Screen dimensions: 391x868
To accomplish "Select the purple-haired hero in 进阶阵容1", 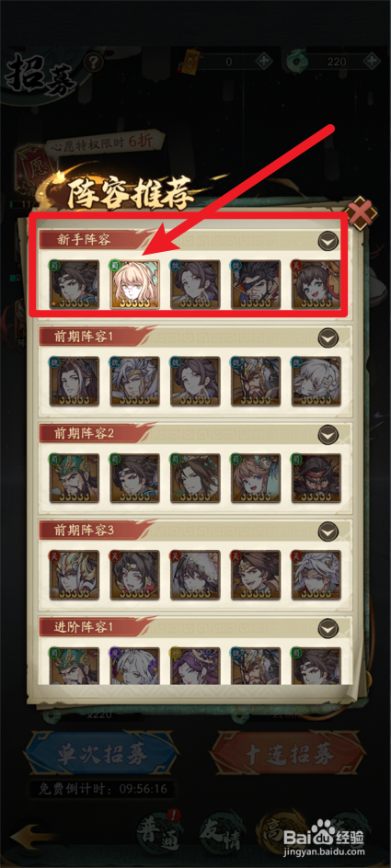I will click(195, 667).
